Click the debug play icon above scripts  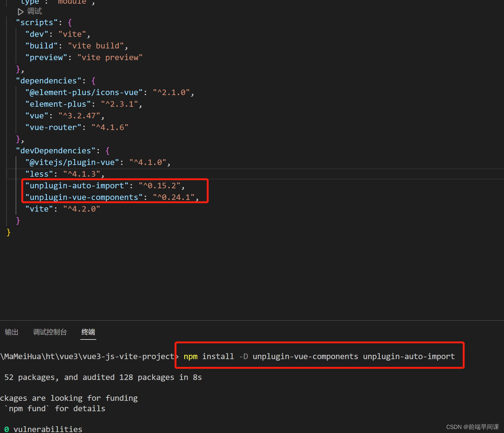click(21, 12)
